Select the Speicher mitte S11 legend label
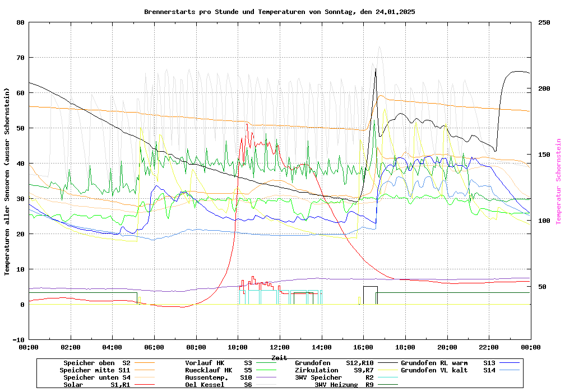This screenshot has height=392, width=574. tap(95, 370)
